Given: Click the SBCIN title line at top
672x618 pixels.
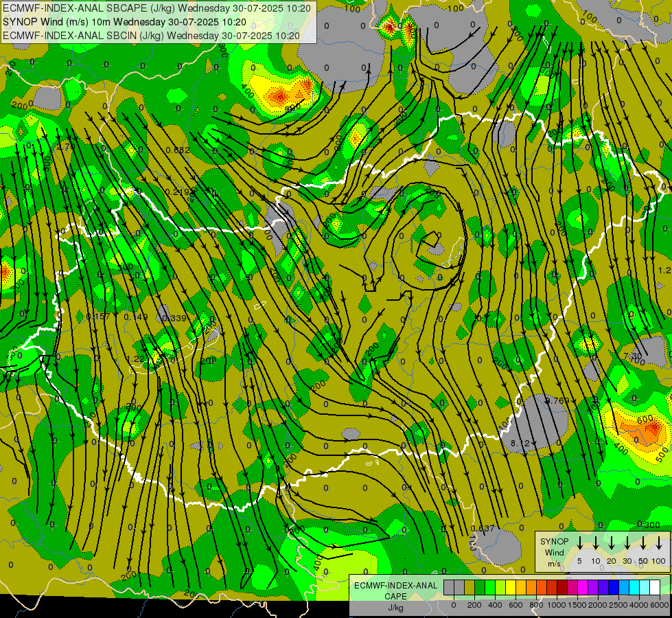Looking at the screenshot, I should pyautogui.click(x=151, y=36).
